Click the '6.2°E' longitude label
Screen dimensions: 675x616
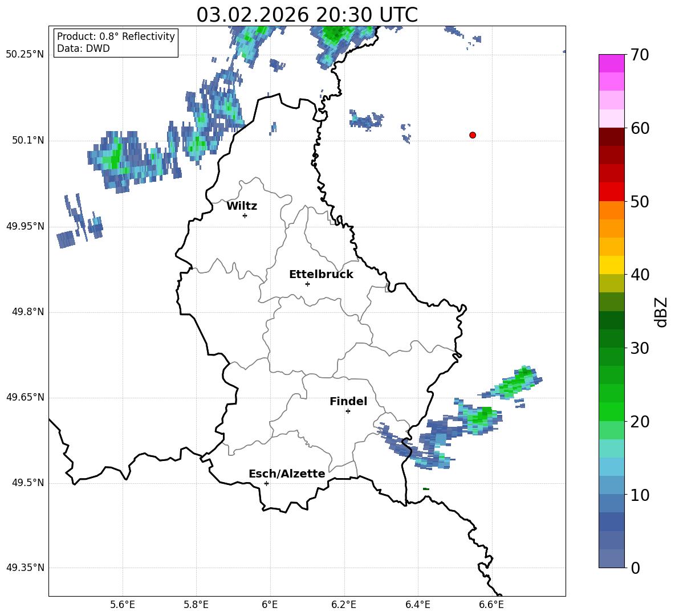coord(344,605)
